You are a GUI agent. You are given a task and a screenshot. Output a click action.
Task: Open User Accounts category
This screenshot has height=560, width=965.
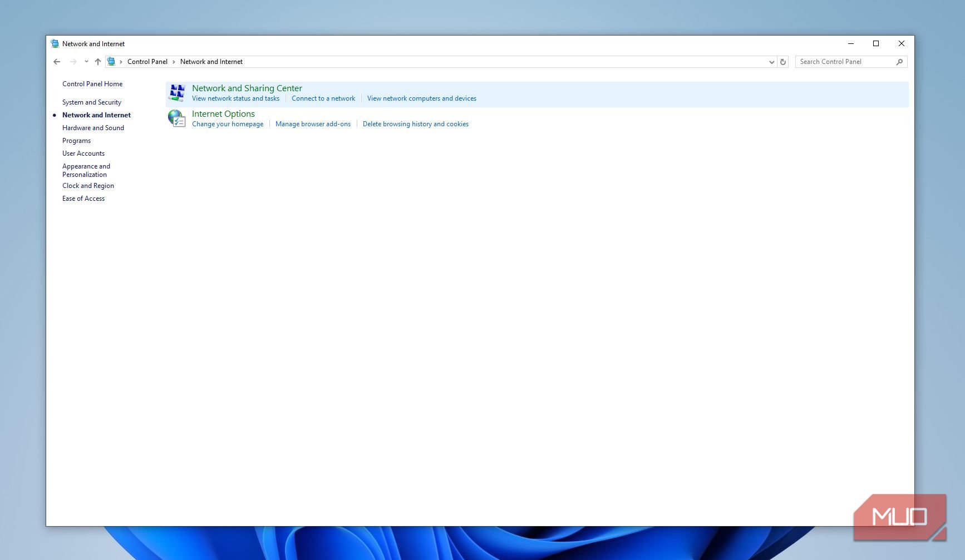pyautogui.click(x=83, y=153)
